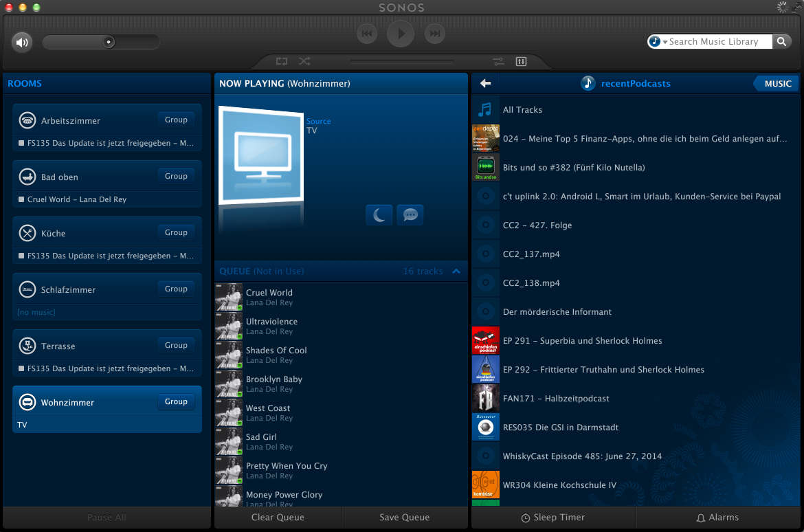Viewport: 804px width, 532px height.
Task: Skip to previous track
Action: (367, 34)
